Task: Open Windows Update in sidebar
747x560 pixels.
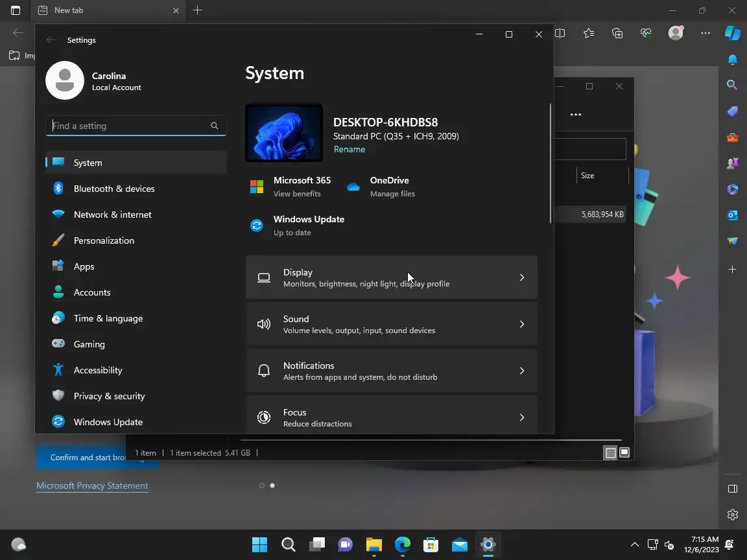Action: (136, 422)
